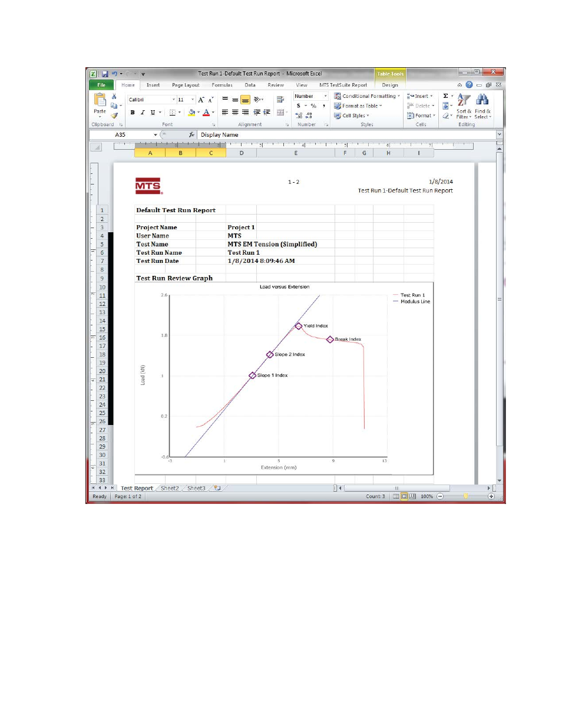
Task: Expand the formula bar
Action: (x=500, y=135)
